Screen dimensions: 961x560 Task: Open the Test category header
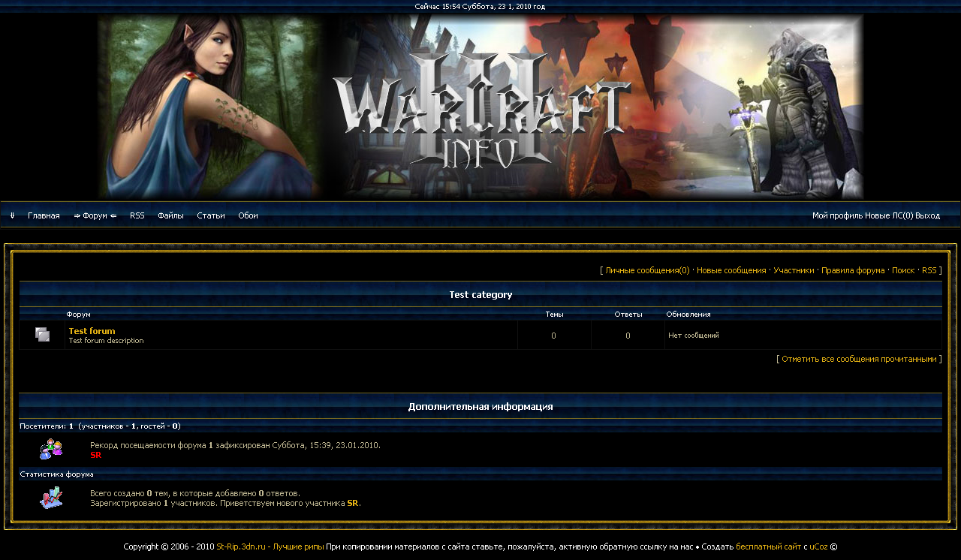[x=480, y=294]
